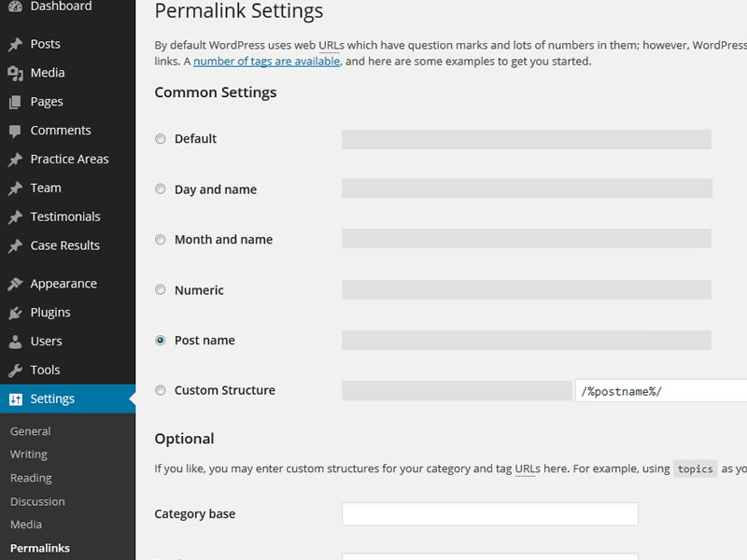
Task: Click the Tools wrench icon
Action: click(15, 371)
